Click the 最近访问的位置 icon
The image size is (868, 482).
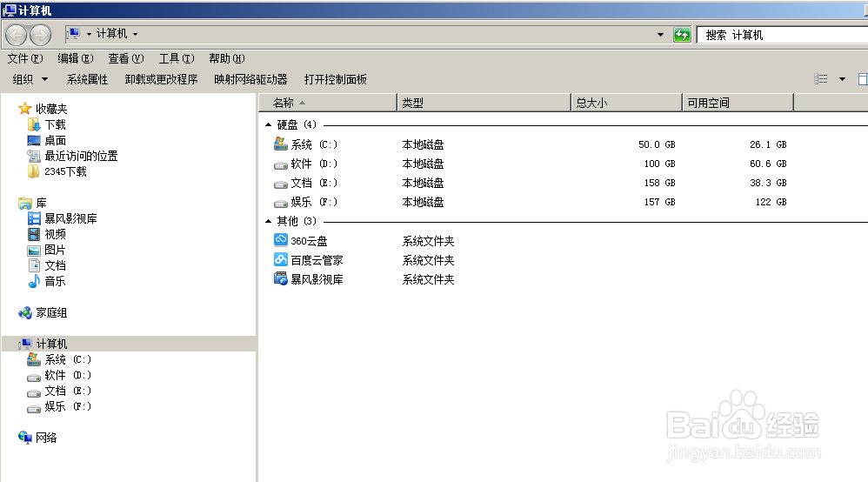click(34, 156)
